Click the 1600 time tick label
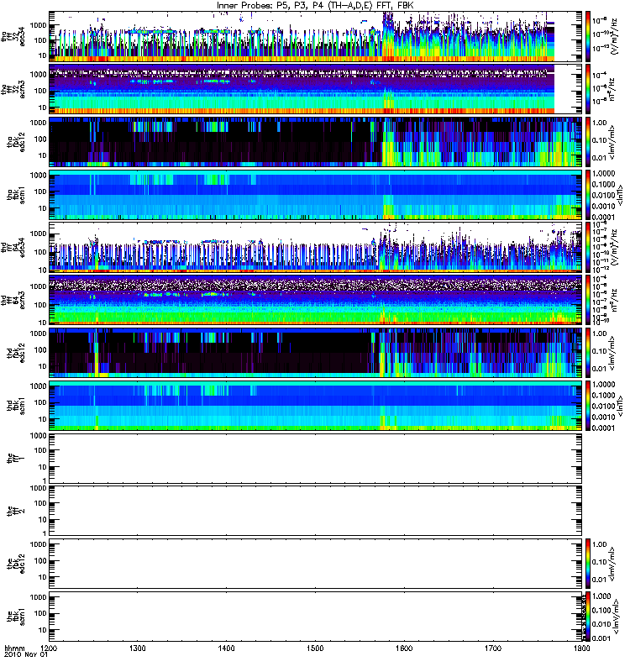 pyautogui.click(x=404, y=648)
